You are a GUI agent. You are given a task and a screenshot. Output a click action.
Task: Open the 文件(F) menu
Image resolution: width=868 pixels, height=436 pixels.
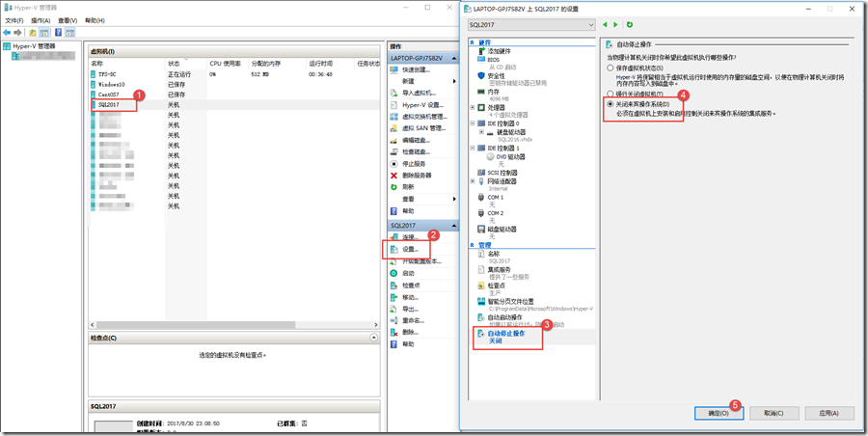coord(14,20)
